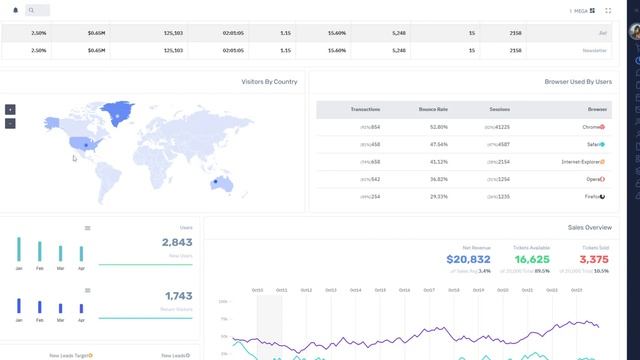The width and height of the screenshot is (640, 360).
Task: Click the Australia map marker
Action: click(216, 182)
